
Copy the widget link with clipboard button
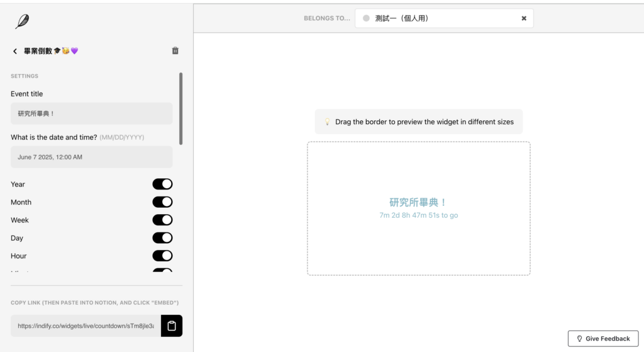click(172, 326)
